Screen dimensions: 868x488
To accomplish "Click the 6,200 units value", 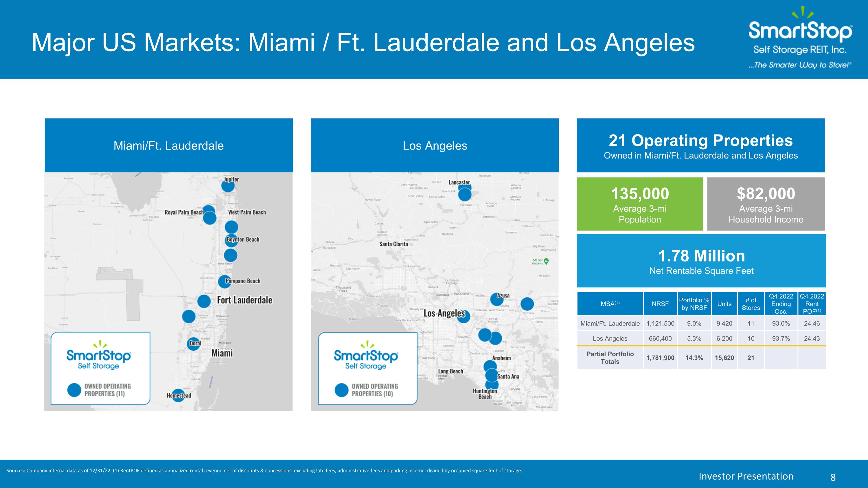I will (x=724, y=338).
